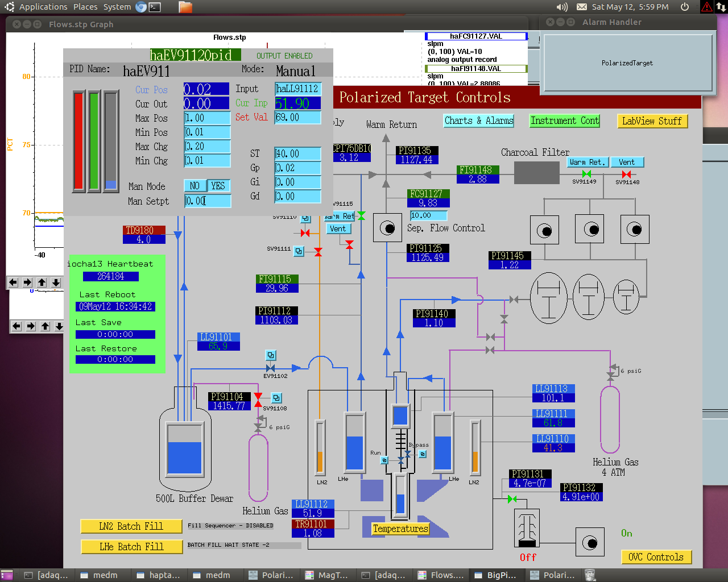Launch the Chromium browser from top panel
Image resolution: width=728 pixels, height=582 pixels.
point(140,7)
